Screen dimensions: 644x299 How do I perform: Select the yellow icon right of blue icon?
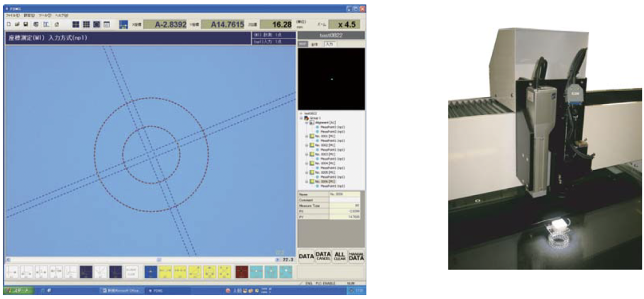165,272
